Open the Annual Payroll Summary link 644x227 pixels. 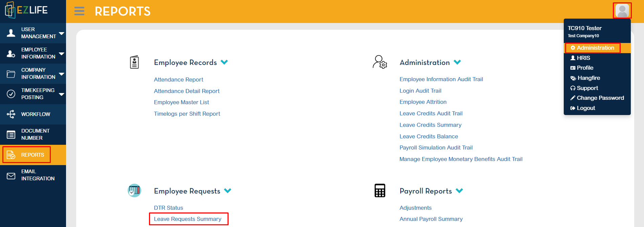(431, 219)
